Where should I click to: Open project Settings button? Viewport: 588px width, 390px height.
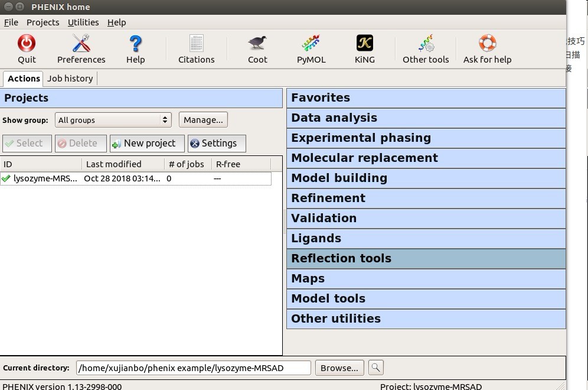click(x=217, y=144)
